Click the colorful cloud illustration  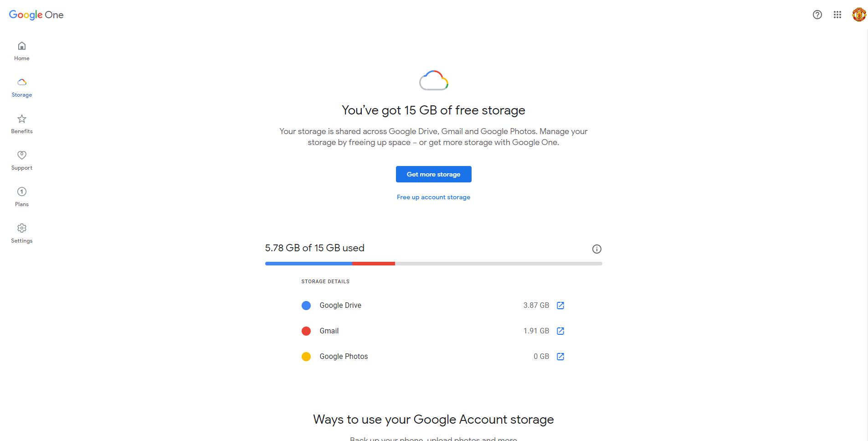tap(434, 80)
